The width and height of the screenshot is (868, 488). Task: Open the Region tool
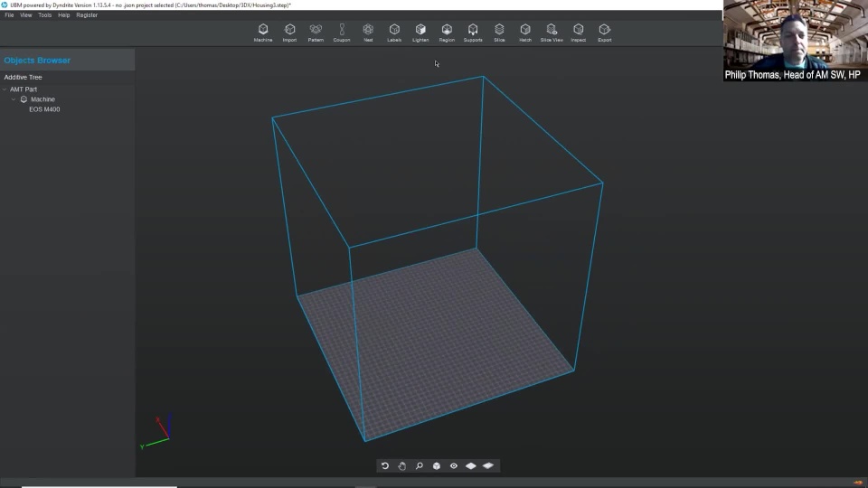447,33
